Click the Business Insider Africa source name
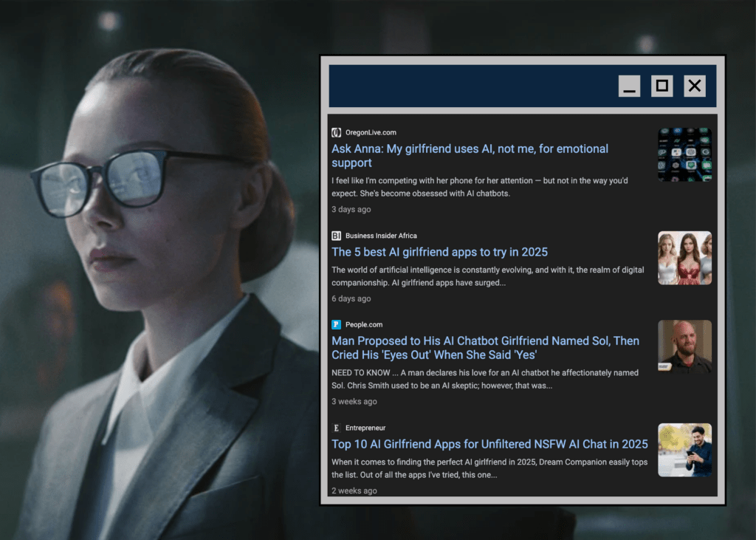Image resolution: width=756 pixels, height=540 pixels. click(x=381, y=236)
